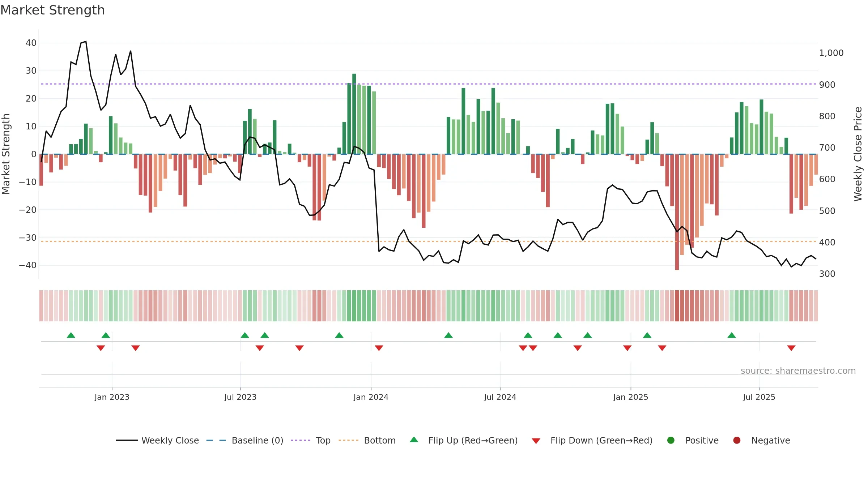Click the Weekly Close Price axis label
The height and width of the screenshot is (488, 868).
(x=858, y=154)
